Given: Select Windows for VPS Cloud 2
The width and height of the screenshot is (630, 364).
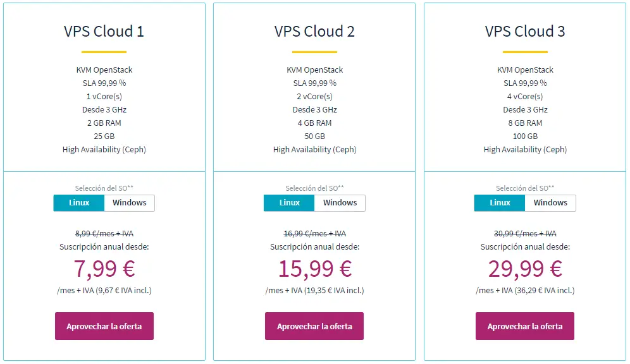Looking at the screenshot, I should click(340, 203).
